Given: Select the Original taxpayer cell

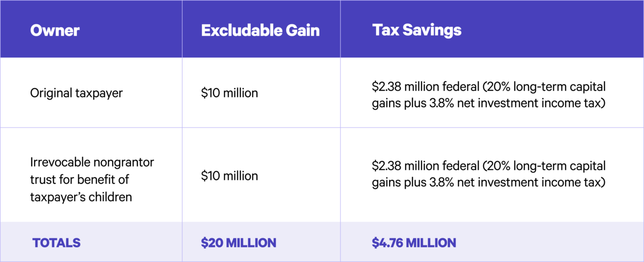Looking at the screenshot, I should 76,93.
